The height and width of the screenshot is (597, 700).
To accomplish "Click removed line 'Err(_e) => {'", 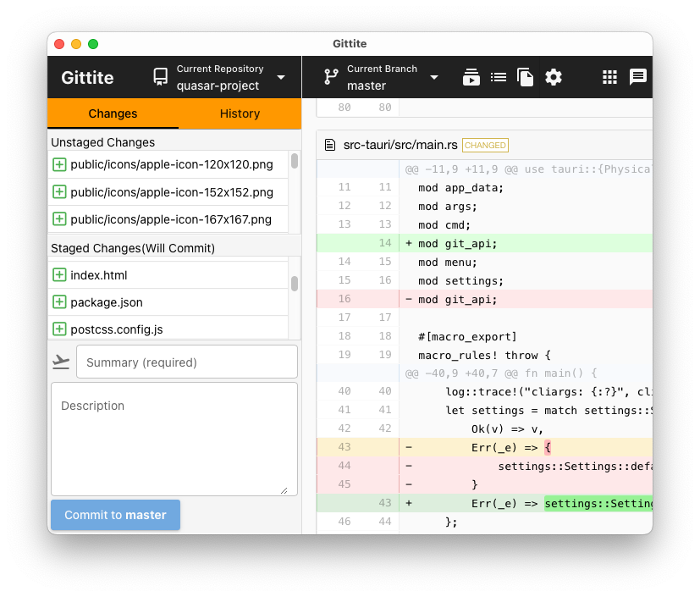I will pyautogui.click(x=484, y=447).
